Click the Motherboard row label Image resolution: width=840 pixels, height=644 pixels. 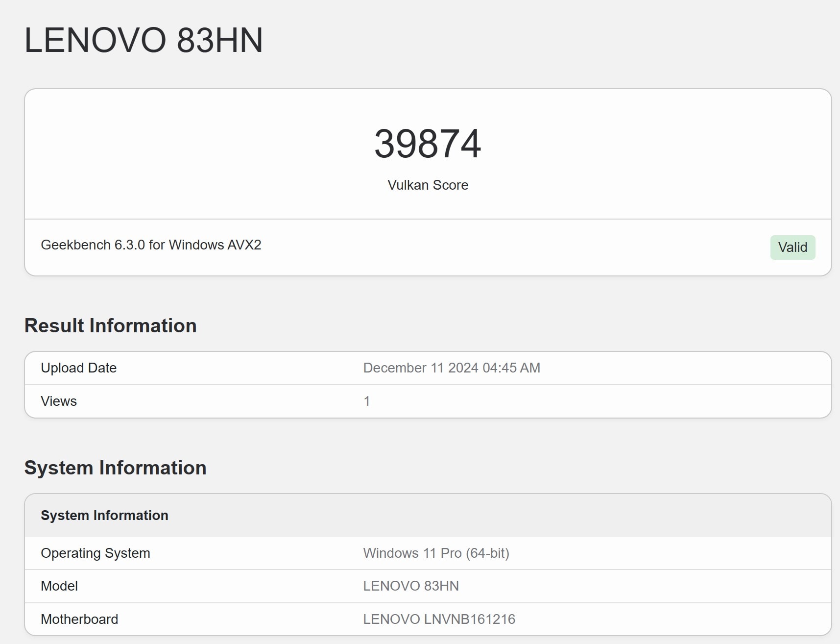tap(79, 619)
